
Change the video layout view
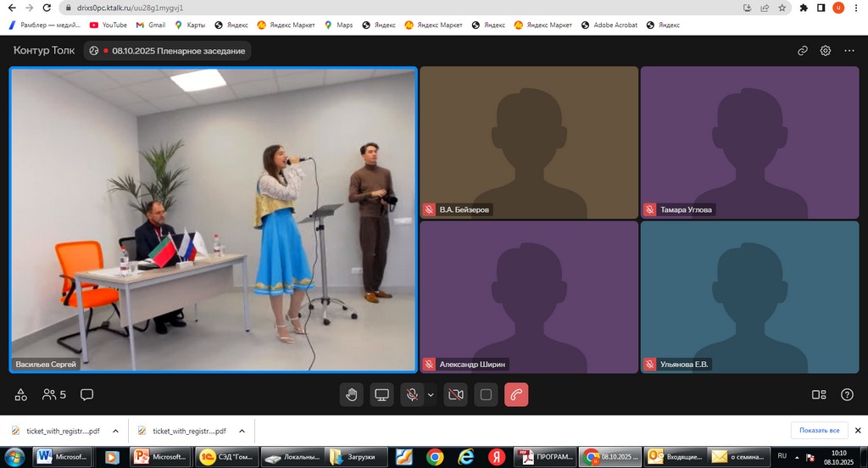pos(819,394)
